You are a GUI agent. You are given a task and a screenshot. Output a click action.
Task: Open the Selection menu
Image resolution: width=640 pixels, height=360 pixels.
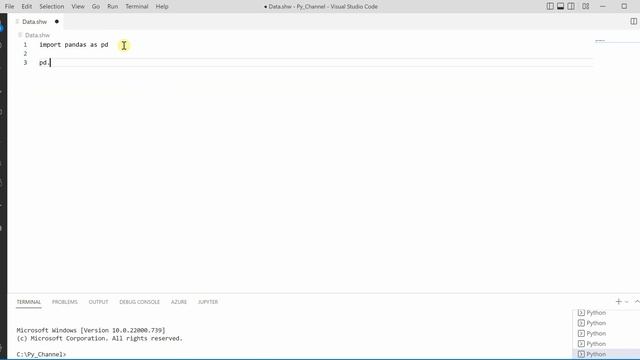(x=51, y=7)
